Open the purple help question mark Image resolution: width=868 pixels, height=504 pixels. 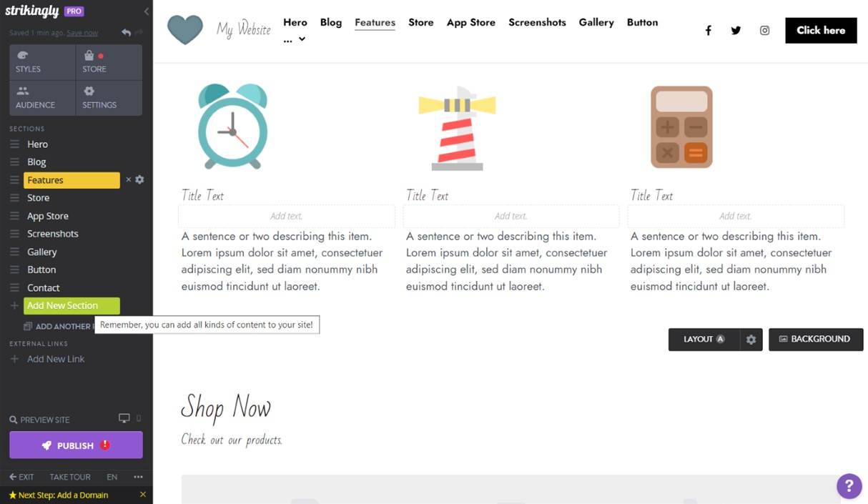pos(849,486)
